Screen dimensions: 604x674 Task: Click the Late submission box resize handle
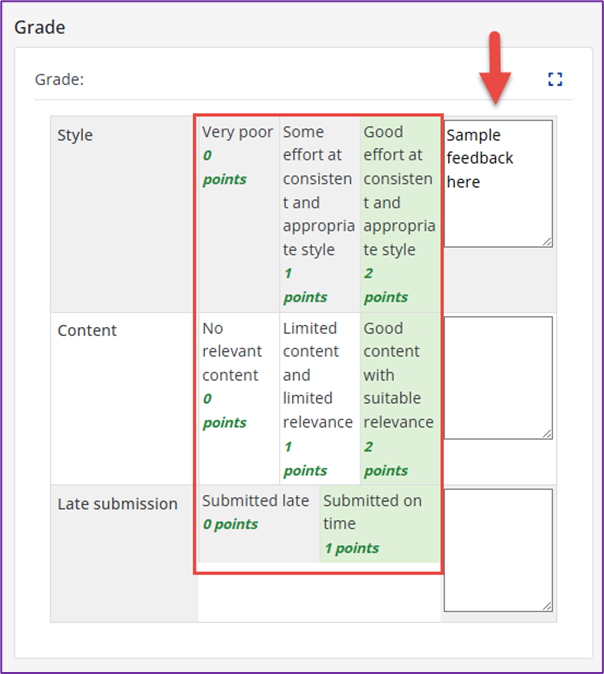[547, 605]
